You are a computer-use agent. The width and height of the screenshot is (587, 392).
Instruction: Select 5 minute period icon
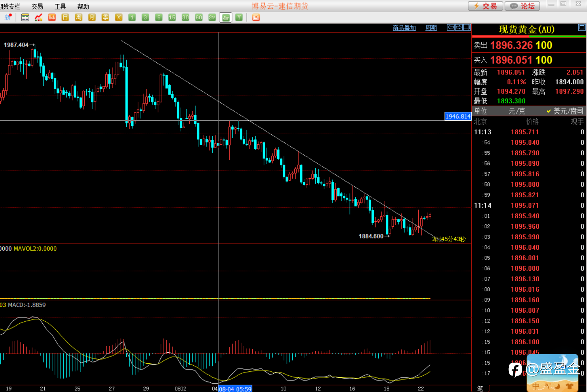pyautogui.click(x=159, y=18)
